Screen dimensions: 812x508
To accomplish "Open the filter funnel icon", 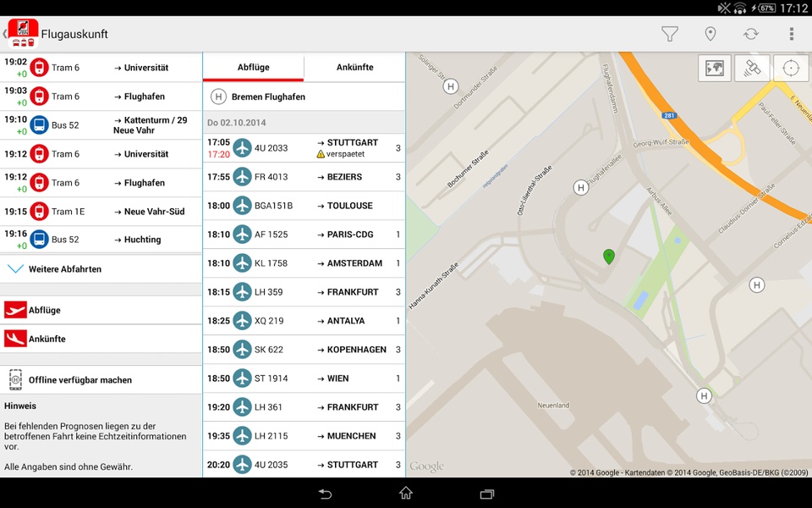I will [x=670, y=34].
